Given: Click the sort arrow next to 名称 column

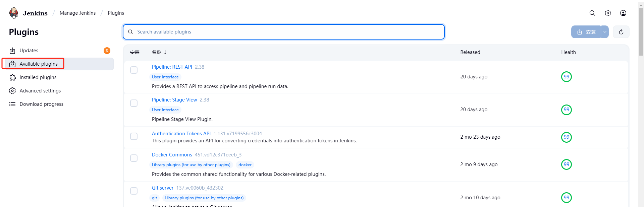Looking at the screenshot, I should click(x=165, y=52).
